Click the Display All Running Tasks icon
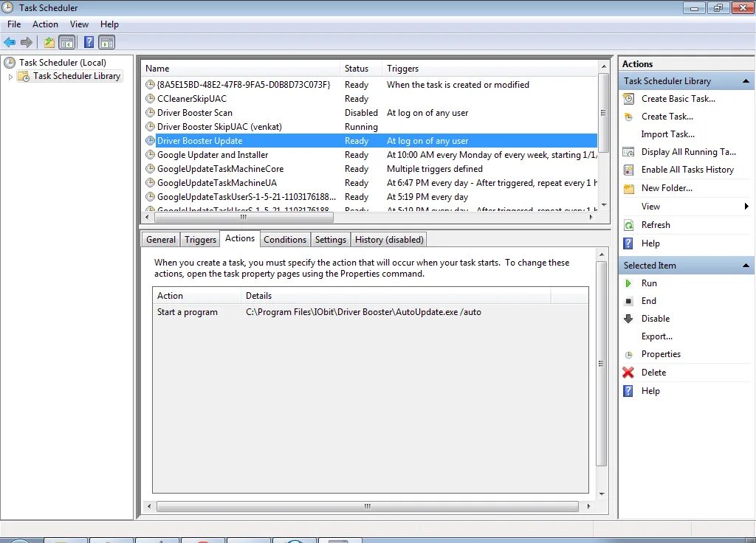The width and height of the screenshot is (756, 543). [629, 152]
